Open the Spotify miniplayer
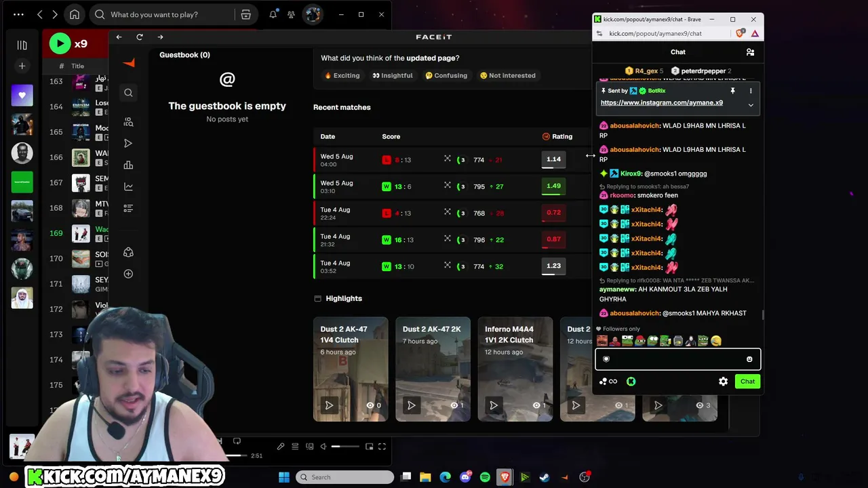This screenshot has width=868, height=488. pos(369,446)
